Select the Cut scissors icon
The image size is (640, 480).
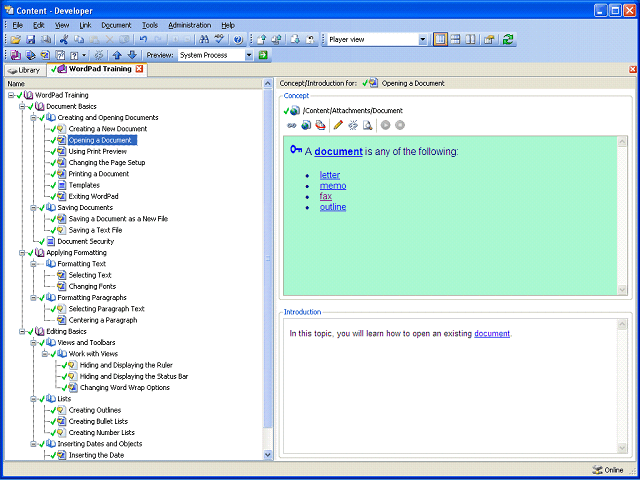64,40
